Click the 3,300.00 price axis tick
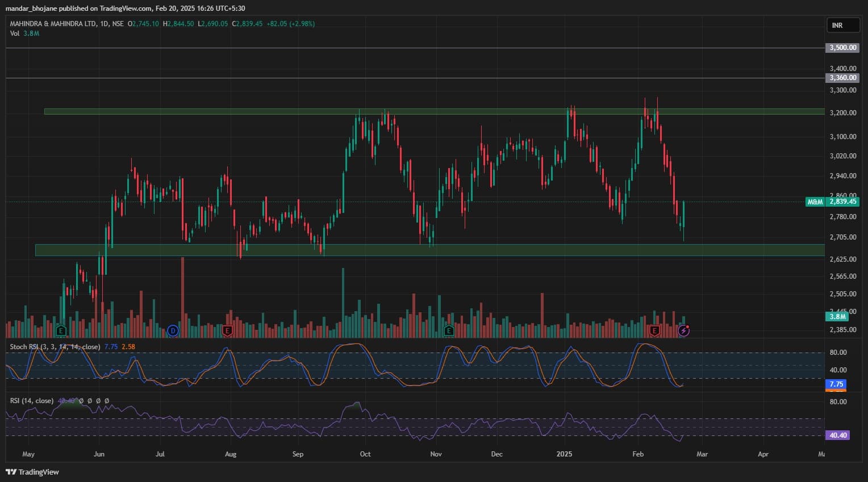 point(843,90)
